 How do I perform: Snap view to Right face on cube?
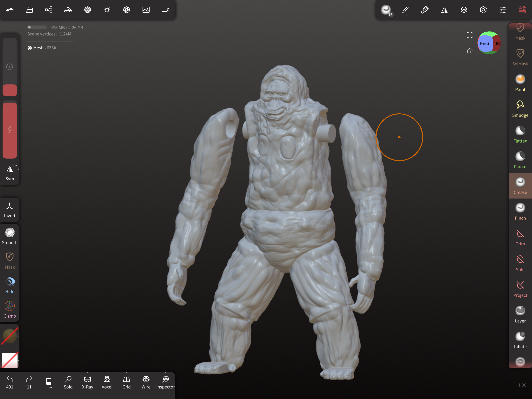pos(497,43)
